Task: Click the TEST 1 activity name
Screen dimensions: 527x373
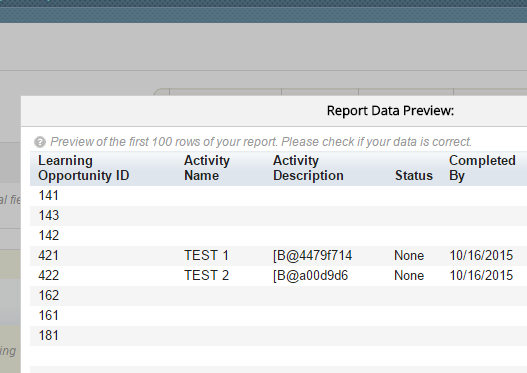Action: [x=206, y=255]
